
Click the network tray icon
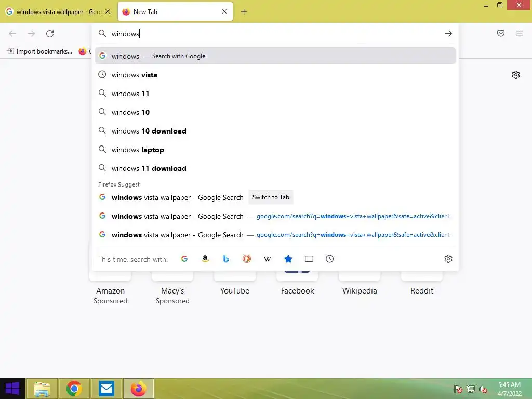(471, 389)
